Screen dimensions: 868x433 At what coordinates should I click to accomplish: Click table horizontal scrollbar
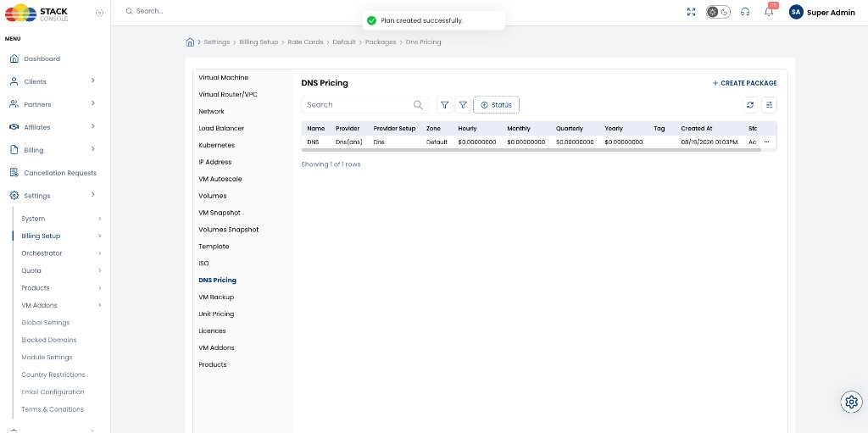tap(531, 150)
